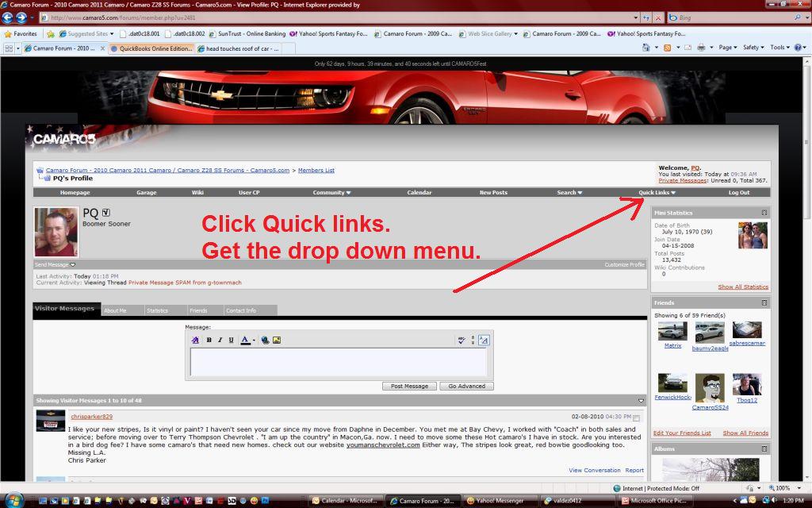This screenshot has width=812, height=508.
Task: Toggle bold formatting in the message editor
Action: [209, 340]
